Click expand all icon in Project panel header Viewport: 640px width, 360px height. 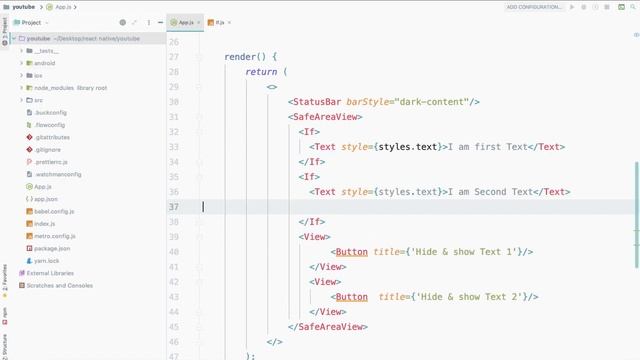point(134,22)
